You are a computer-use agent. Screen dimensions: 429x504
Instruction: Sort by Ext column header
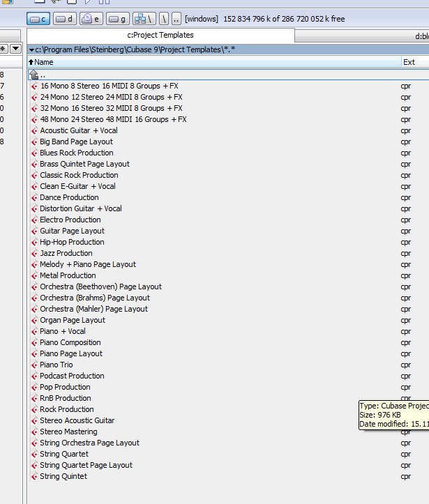415,62
